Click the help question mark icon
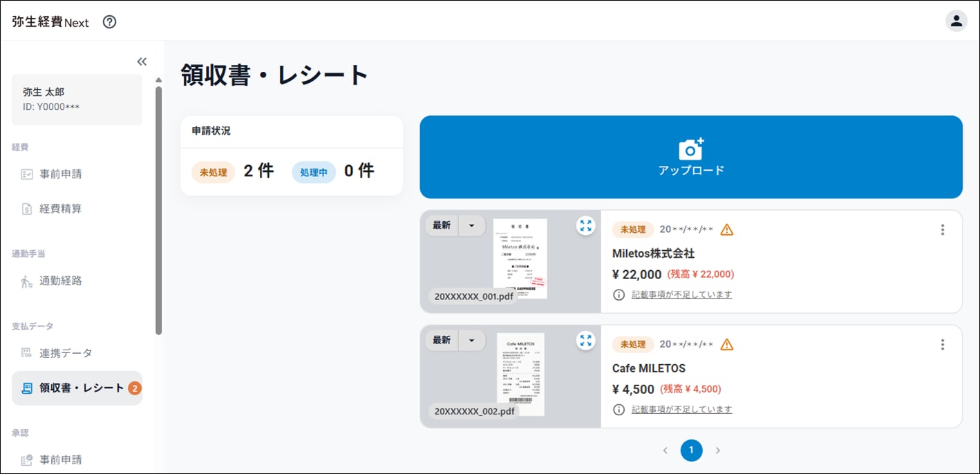The width and height of the screenshot is (980, 474). click(109, 22)
